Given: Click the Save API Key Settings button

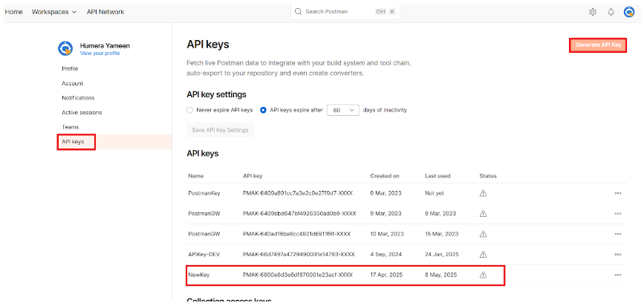Looking at the screenshot, I should click(219, 130).
